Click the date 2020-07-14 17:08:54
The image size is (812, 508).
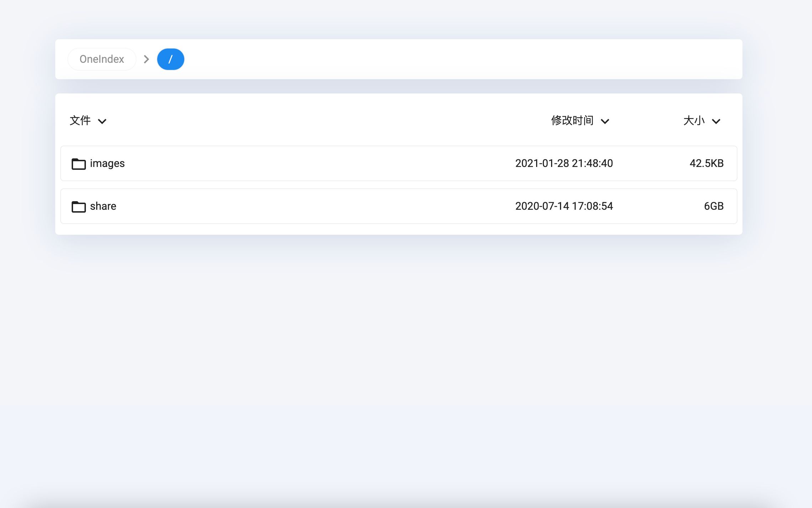pyautogui.click(x=564, y=206)
